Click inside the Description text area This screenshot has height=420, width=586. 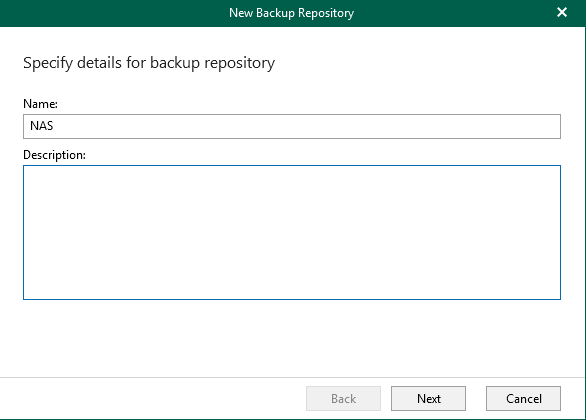[x=292, y=232]
